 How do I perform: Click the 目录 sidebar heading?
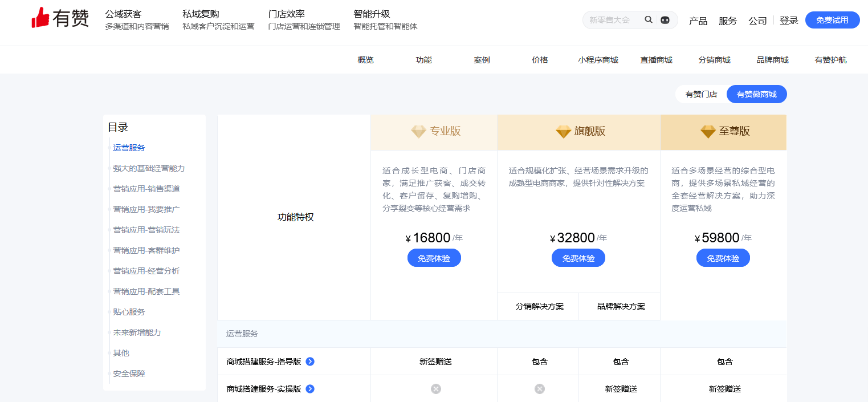pyautogui.click(x=118, y=127)
